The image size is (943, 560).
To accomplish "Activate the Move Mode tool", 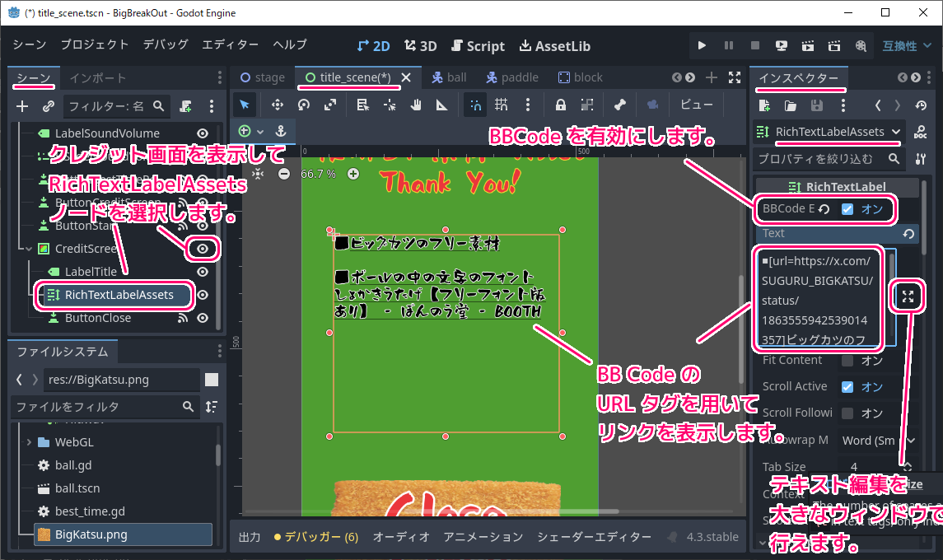I will 278,105.
